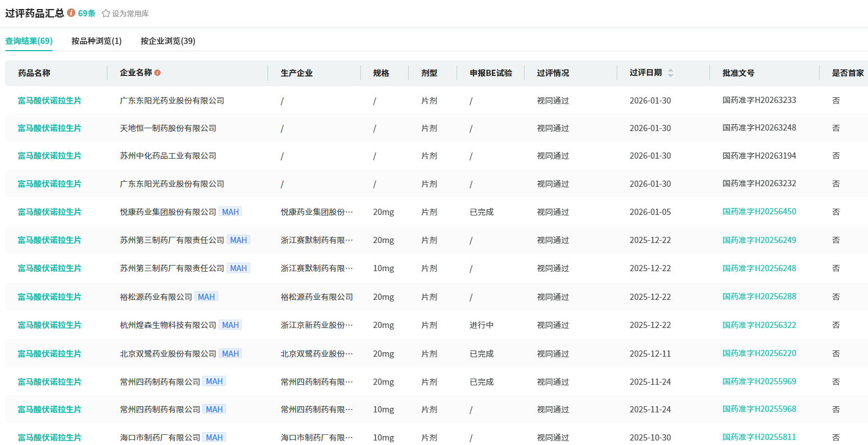Open the 富马酸伏诺拉生片 link in 天地恒一制药 row
The height and width of the screenshot is (445, 868).
[x=49, y=128]
